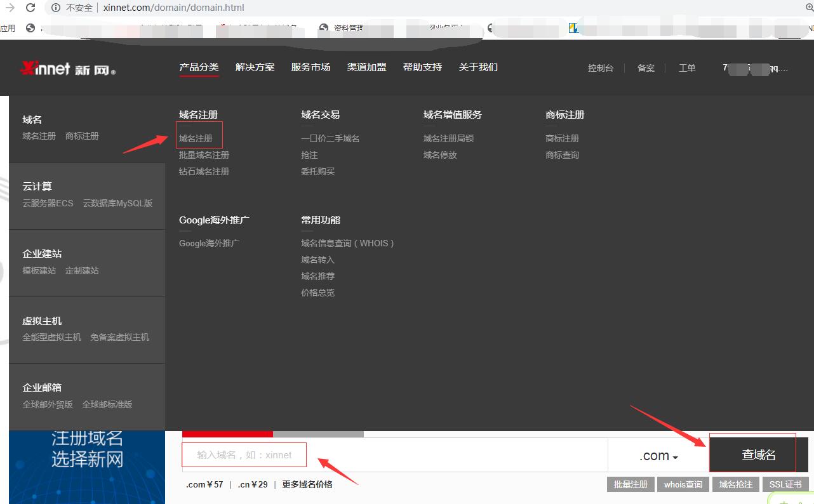Open the 关于我们 menu

[x=478, y=67]
